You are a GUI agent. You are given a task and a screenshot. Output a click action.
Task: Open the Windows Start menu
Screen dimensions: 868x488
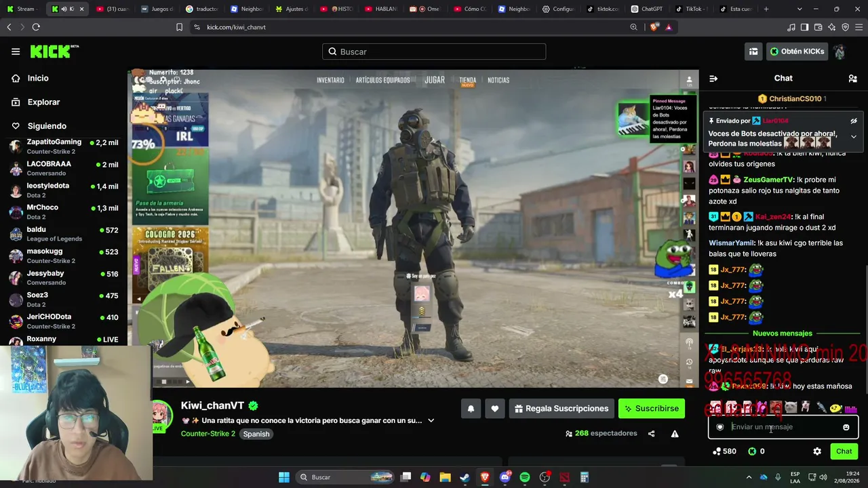click(284, 477)
